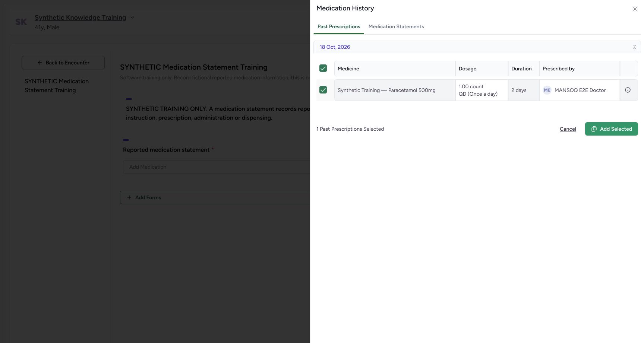The image size is (644, 343).
Task: Click the SK patient avatar
Action: pos(21,22)
